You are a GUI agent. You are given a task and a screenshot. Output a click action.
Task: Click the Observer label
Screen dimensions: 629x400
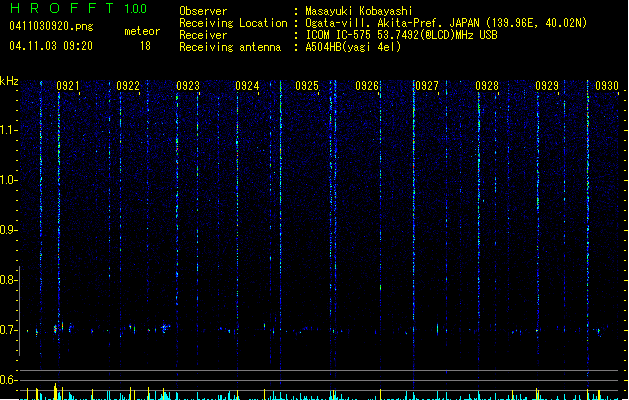[x=203, y=11]
